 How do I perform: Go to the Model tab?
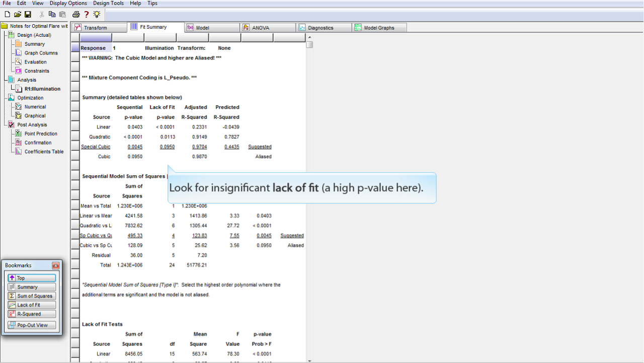212,28
